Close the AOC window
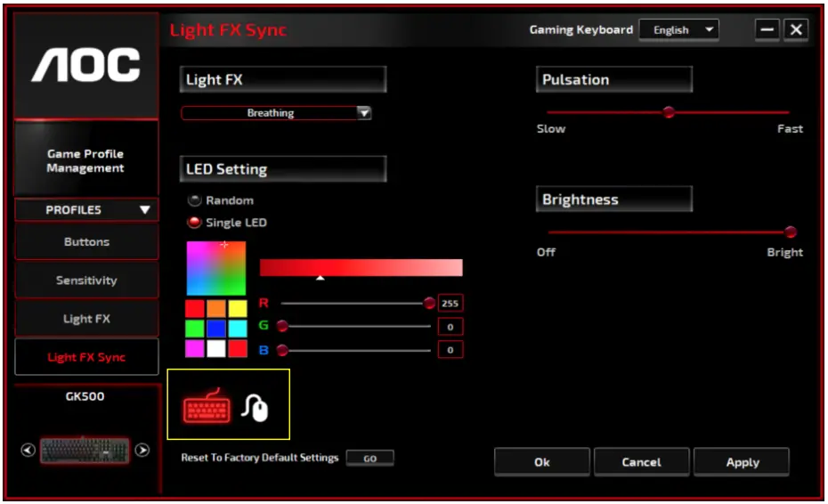Image resolution: width=828 pixels, height=504 pixels. point(796,29)
